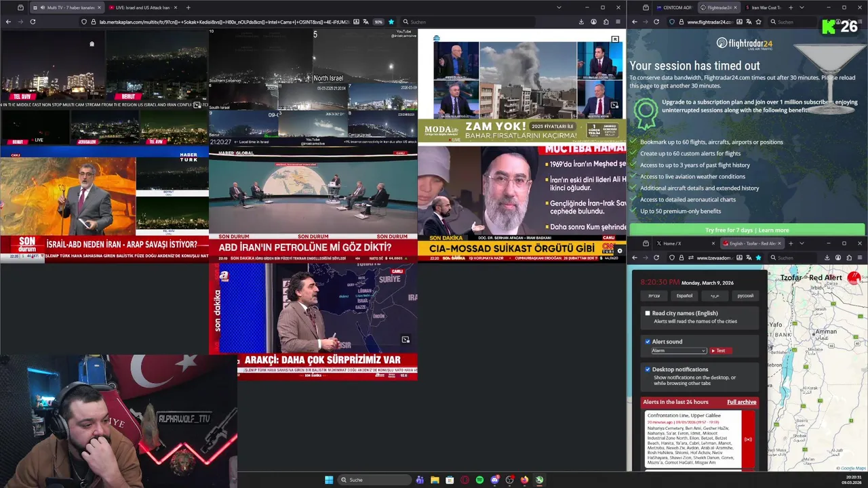This screenshot has width=868, height=488.
Task: Close the Flightradar24 tab
Action: tap(736, 7)
